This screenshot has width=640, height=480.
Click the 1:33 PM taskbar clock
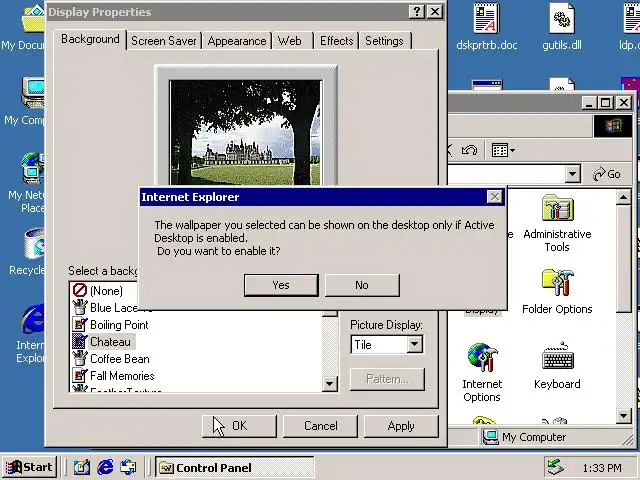(602, 468)
